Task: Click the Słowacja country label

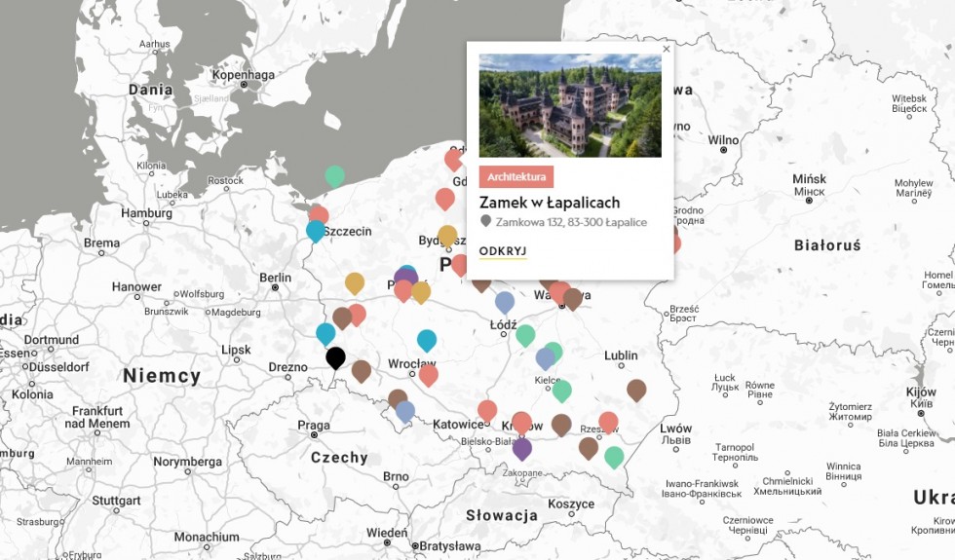Action: [x=502, y=515]
